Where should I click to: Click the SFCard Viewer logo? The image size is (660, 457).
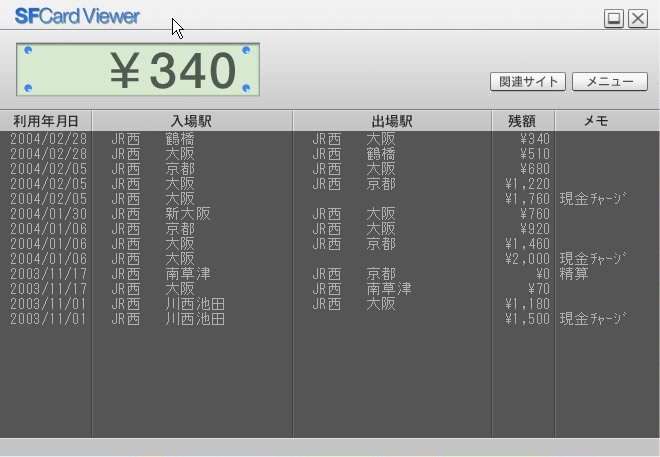[x=77, y=16]
